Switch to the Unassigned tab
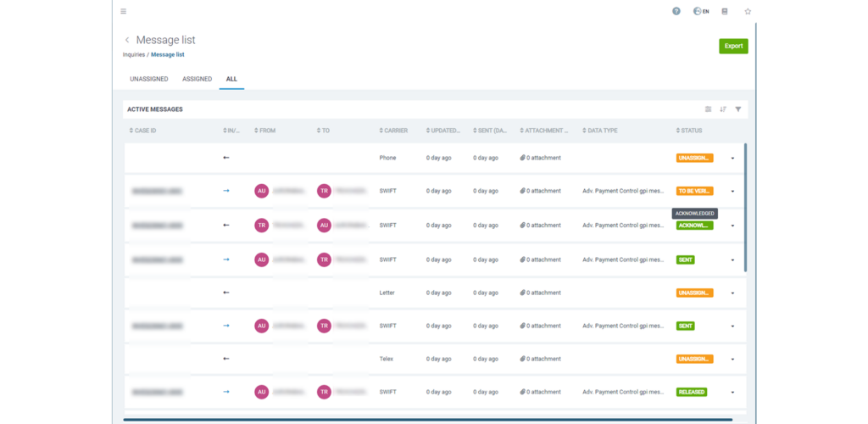868x424 pixels. click(x=147, y=79)
